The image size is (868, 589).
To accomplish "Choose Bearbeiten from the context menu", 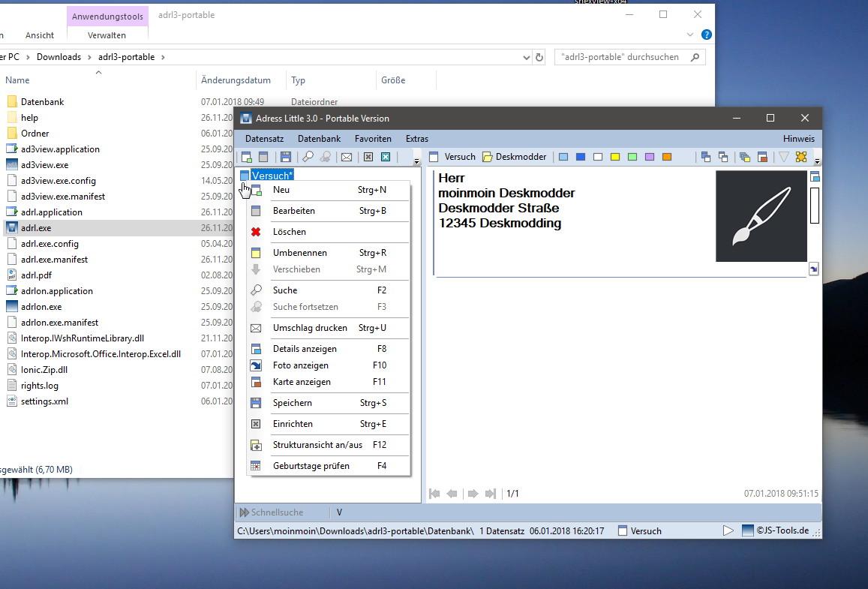I will pyautogui.click(x=294, y=211).
